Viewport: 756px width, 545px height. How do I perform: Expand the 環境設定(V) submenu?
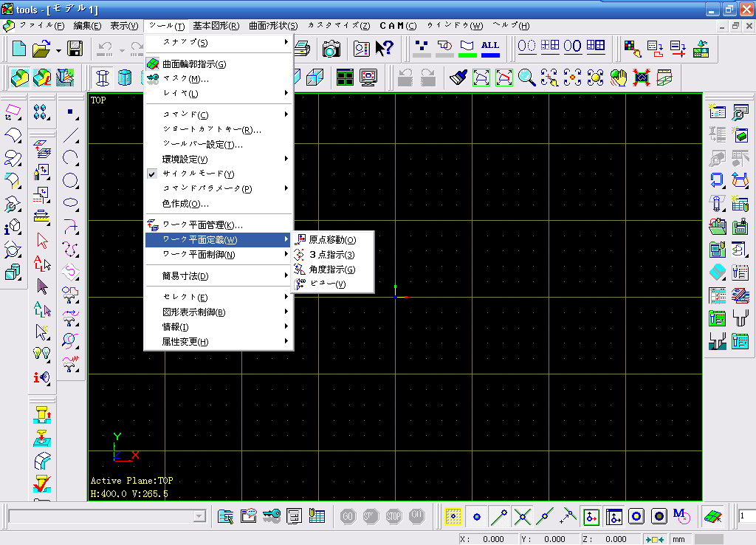(x=219, y=160)
